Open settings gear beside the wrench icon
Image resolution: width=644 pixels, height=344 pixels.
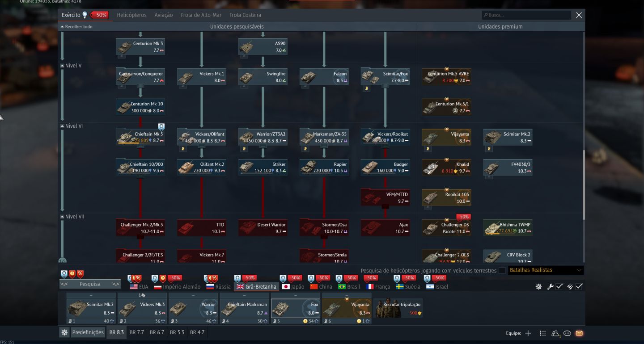[538, 286]
